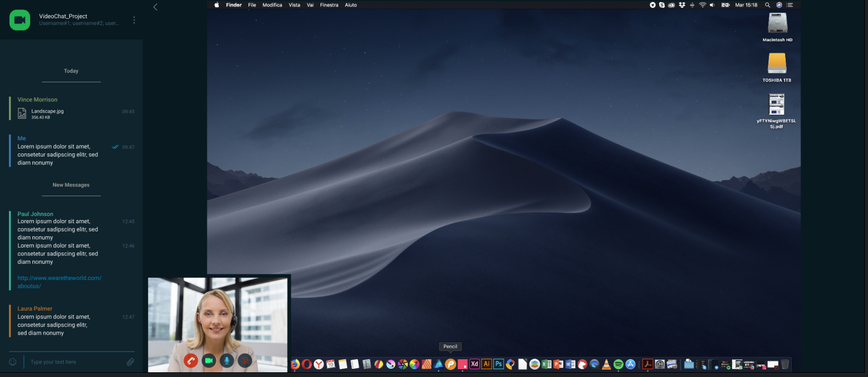This screenshot has height=377, width=868.
Task: Open the Modifica menu in menu bar
Action: [x=272, y=5]
